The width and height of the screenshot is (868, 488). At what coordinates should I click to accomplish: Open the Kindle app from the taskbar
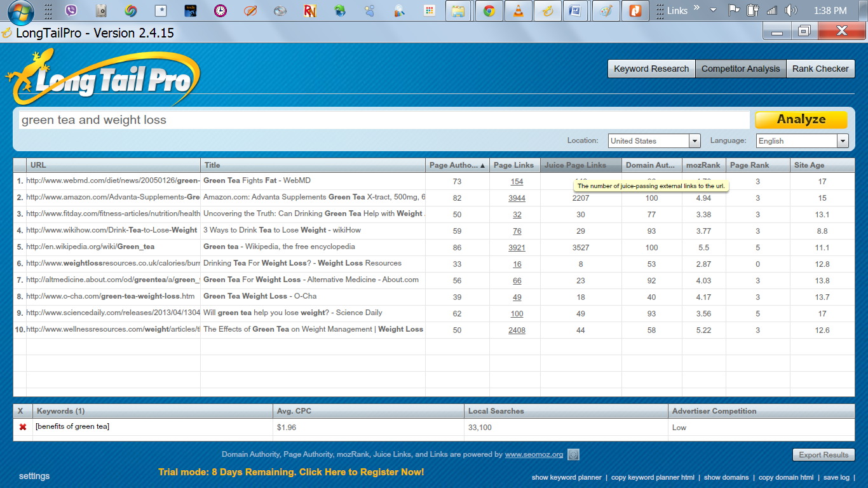click(190, 11)
